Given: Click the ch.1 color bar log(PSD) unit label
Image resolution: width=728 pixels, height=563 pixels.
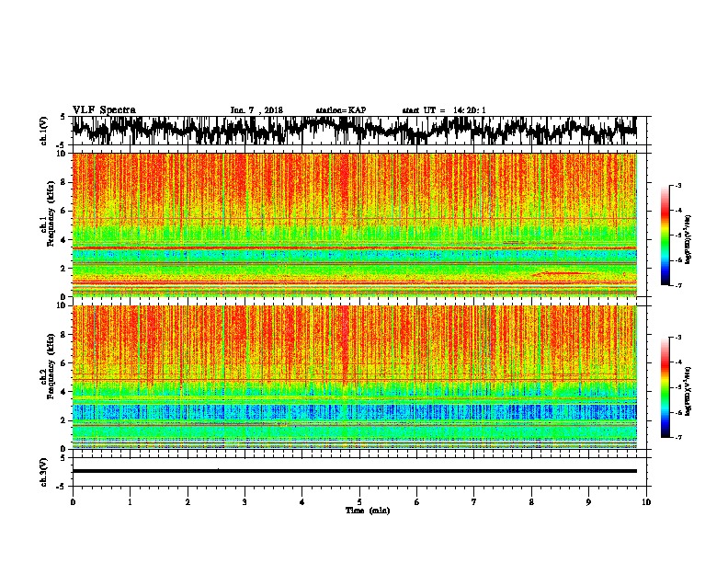Looking at the screenshot, I should (688, 239).
